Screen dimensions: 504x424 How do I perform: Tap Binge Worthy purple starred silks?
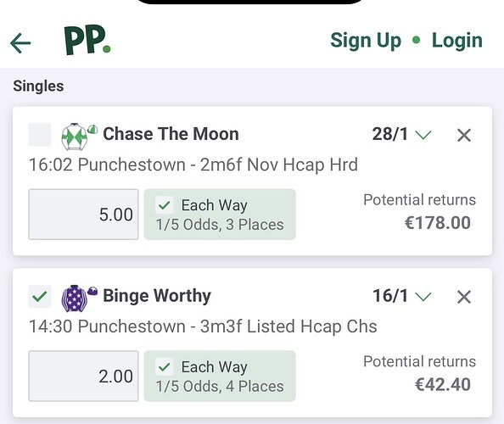pyautogui.click(x=75, y=298)
